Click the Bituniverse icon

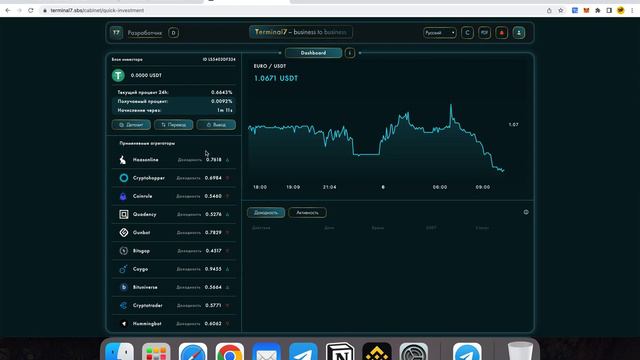[x=124, y=287]
